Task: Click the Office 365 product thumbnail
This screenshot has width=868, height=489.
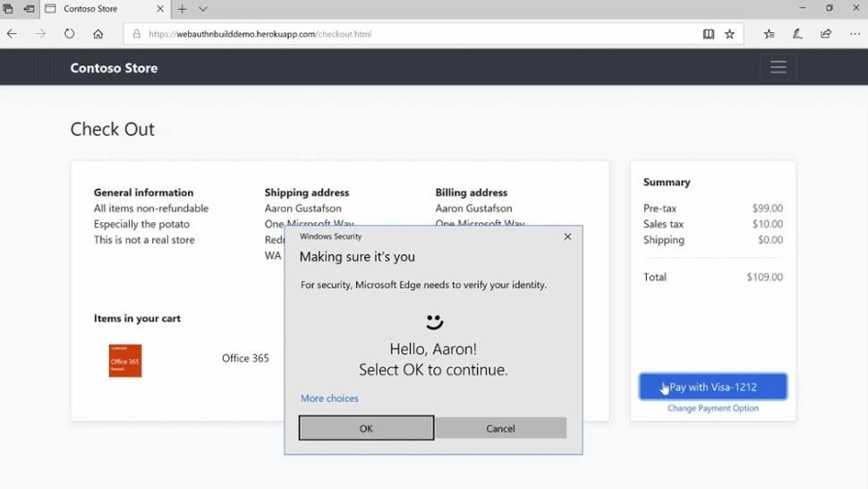Action: 125,360
